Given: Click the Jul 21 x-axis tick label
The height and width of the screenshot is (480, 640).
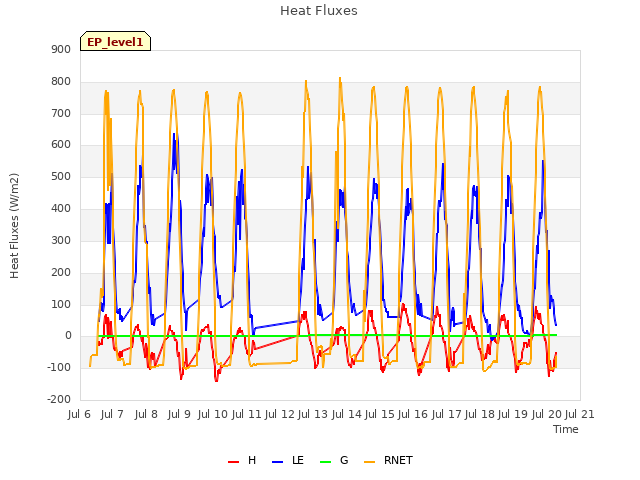Looking at the screenshot, I should pyautogui.click(x=580, y=414).
